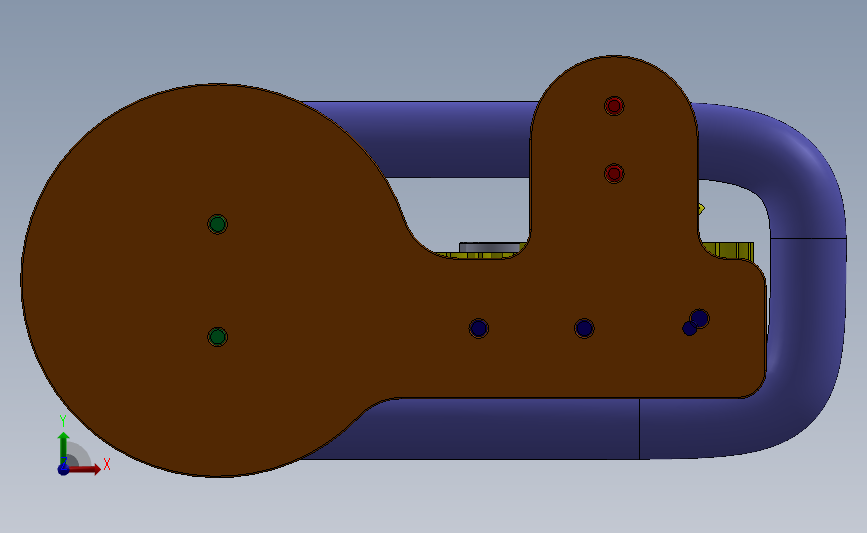
Task: Select the middle dark blue hole on the plate
Action: [584, 328]
